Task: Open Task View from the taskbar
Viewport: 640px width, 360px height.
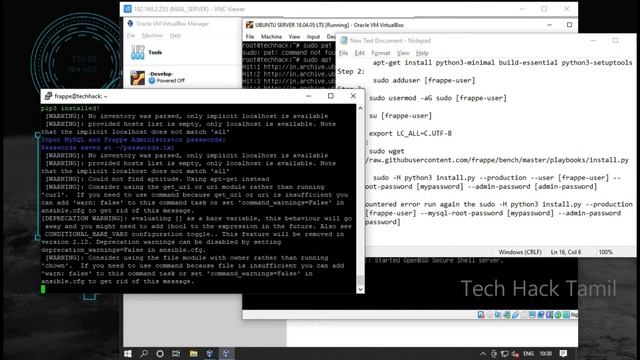Action: tap(176, 353)
